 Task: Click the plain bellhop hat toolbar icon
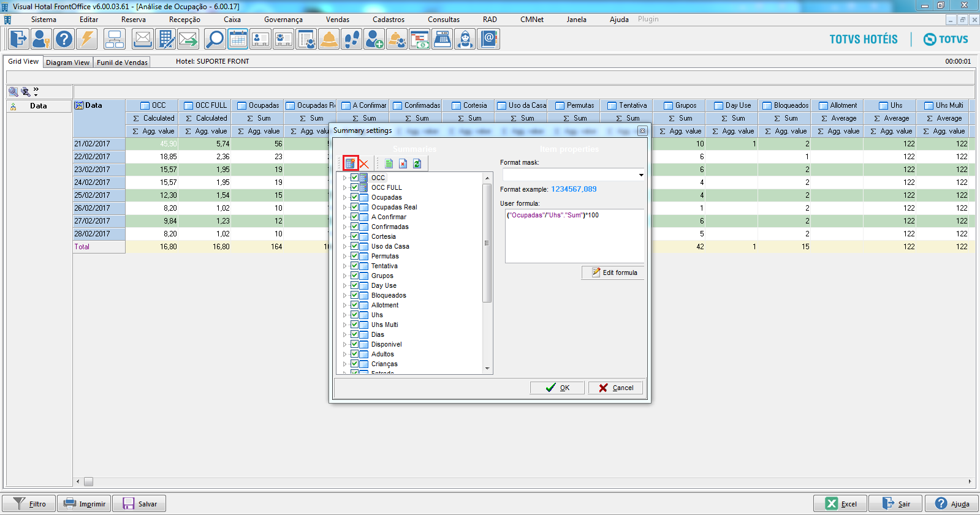tap(329, 39)
